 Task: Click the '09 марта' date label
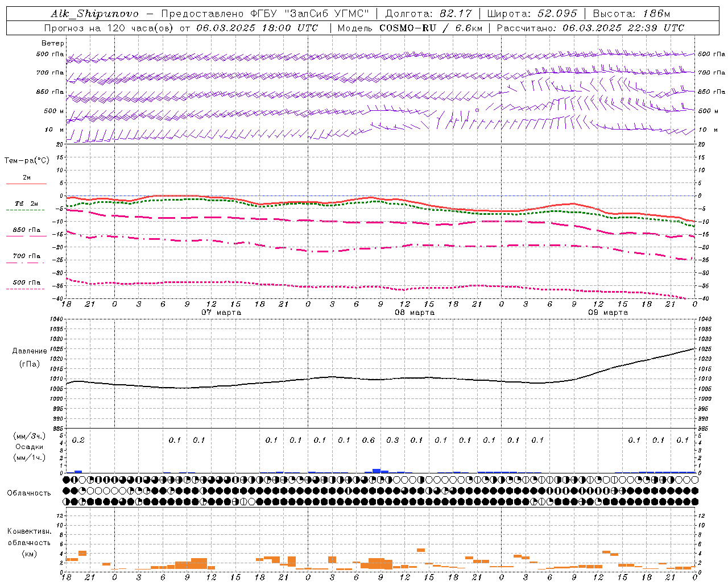coord(608,313)
